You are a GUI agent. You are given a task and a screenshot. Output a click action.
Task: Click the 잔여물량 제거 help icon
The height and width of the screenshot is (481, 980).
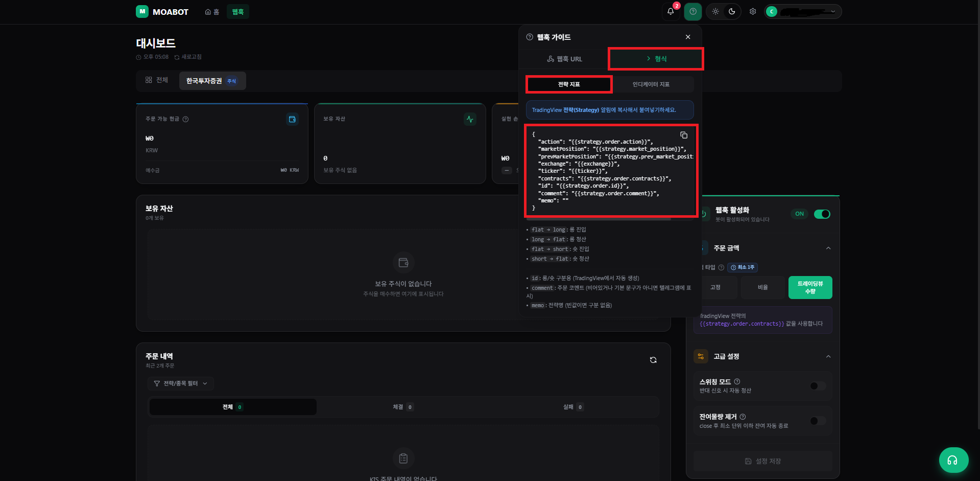click(743, 417)
